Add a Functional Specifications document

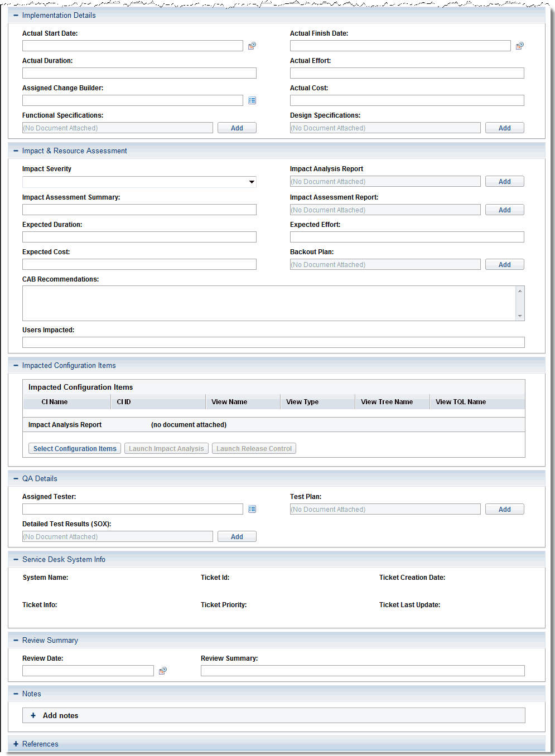237,128
